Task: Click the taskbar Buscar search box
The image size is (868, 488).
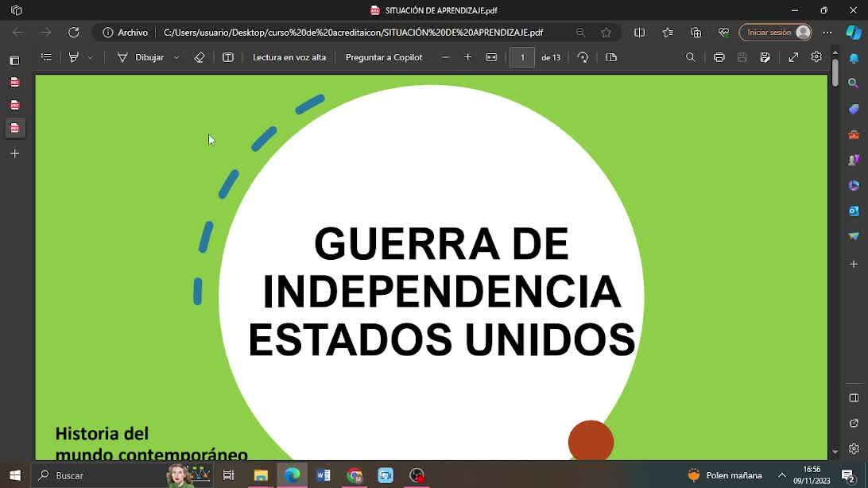Action: point(122,475)
